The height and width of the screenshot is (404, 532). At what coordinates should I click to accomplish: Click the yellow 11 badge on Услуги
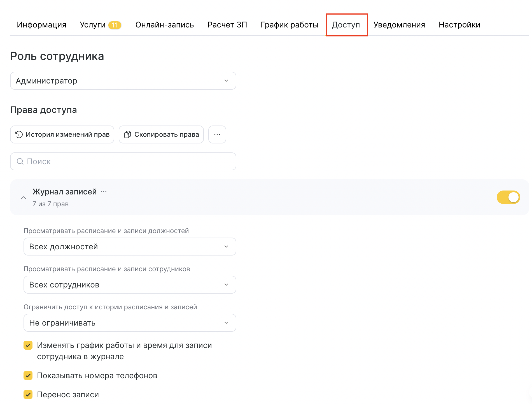[x=115, y=25]
